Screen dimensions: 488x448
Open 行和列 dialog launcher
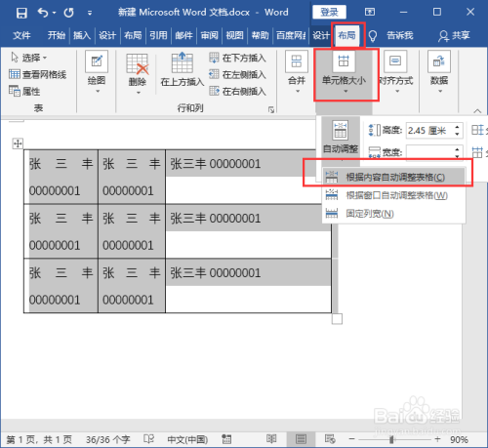271,109
